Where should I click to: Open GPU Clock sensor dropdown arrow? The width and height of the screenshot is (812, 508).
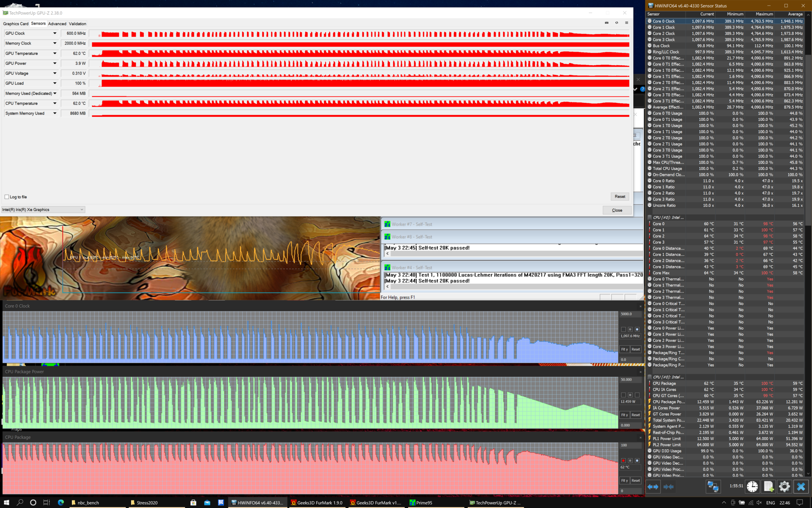tap(55, 33)
